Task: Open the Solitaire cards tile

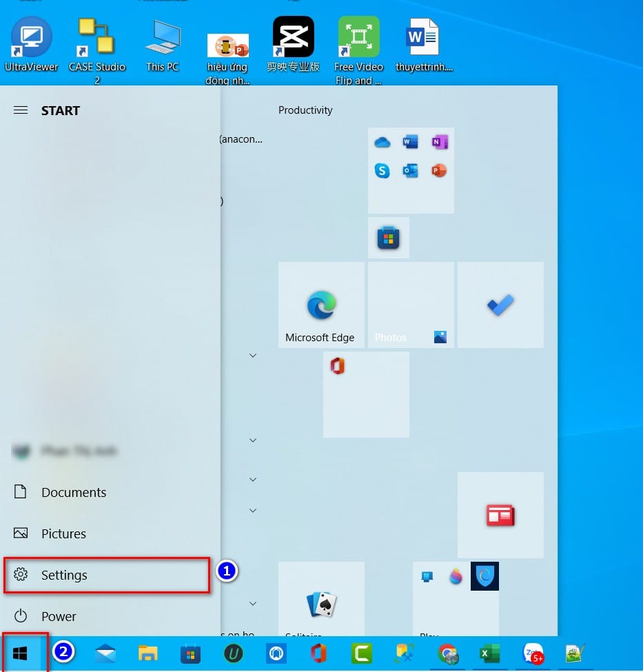Action: point(321,599)
